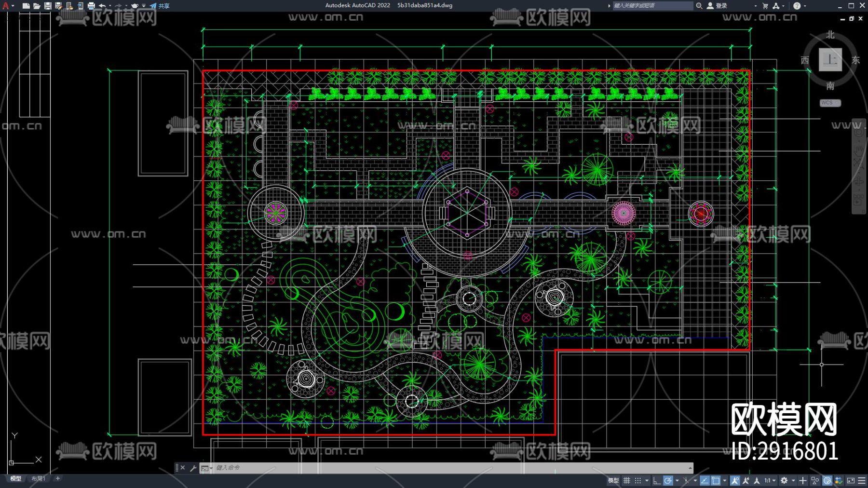
Task: Click the graphics performance status icon
Action: coord(839,480)
